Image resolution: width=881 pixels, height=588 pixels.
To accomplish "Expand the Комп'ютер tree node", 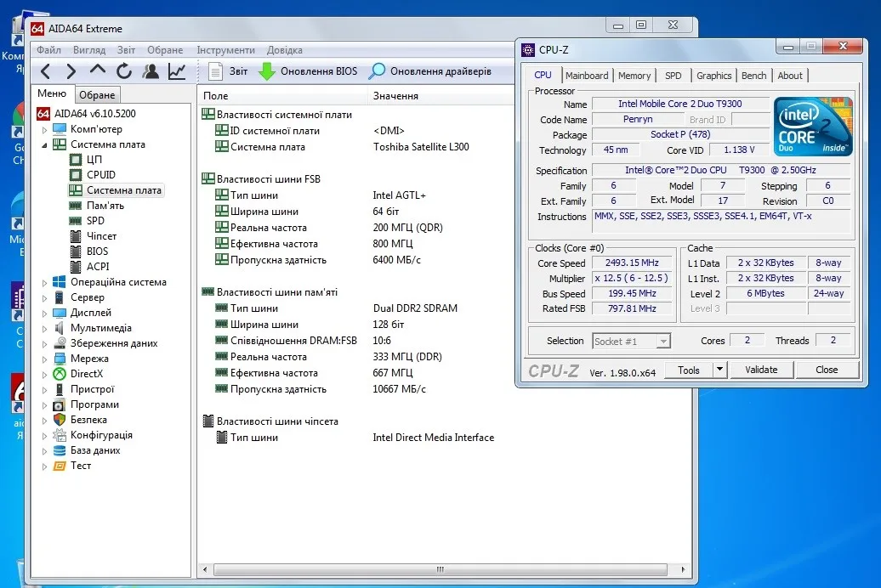I will 45,130.
